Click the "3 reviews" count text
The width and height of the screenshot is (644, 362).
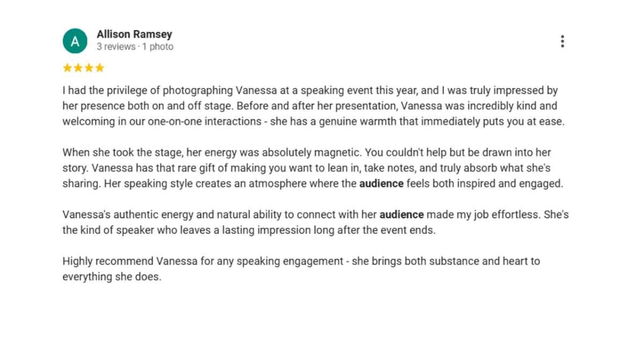point(116,47)
